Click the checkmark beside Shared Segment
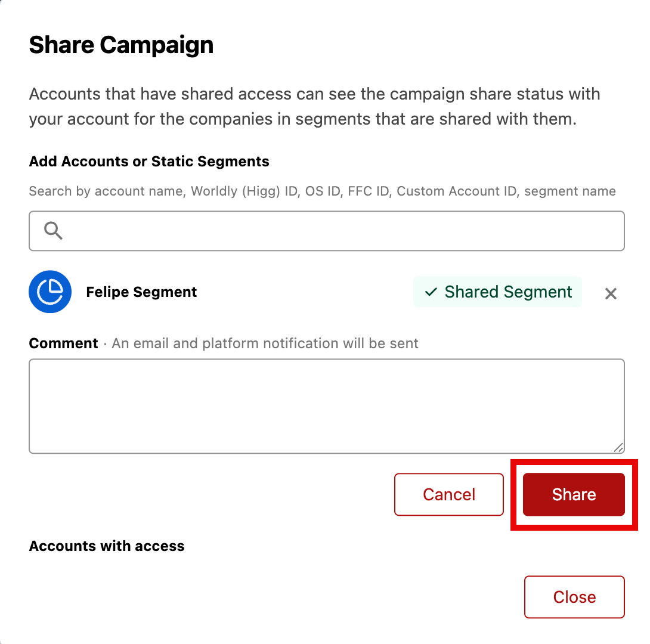This screenshot has width=650, height=644. coord(431,292)
